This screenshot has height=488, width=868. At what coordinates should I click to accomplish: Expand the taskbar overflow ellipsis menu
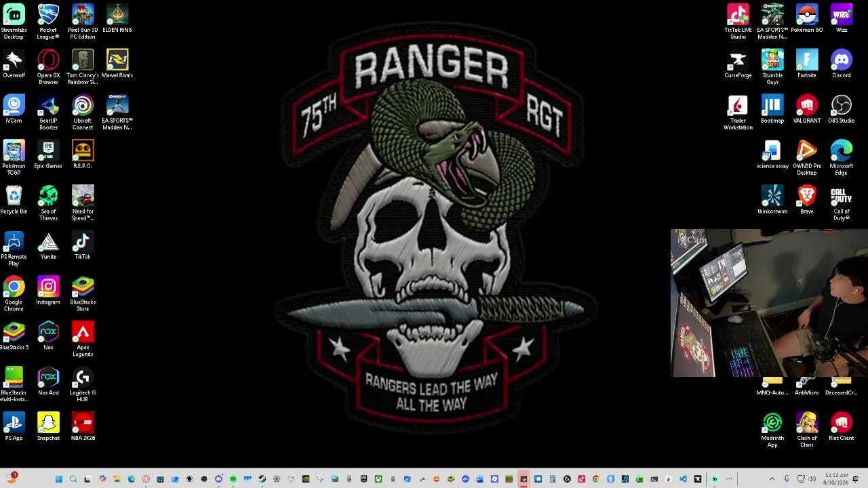729,479
